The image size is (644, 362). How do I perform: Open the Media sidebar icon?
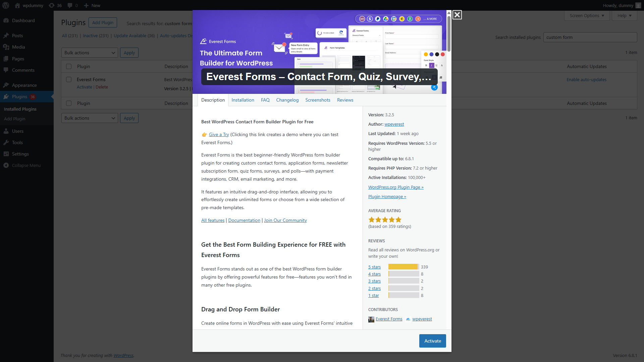click(x=6, y=47)
